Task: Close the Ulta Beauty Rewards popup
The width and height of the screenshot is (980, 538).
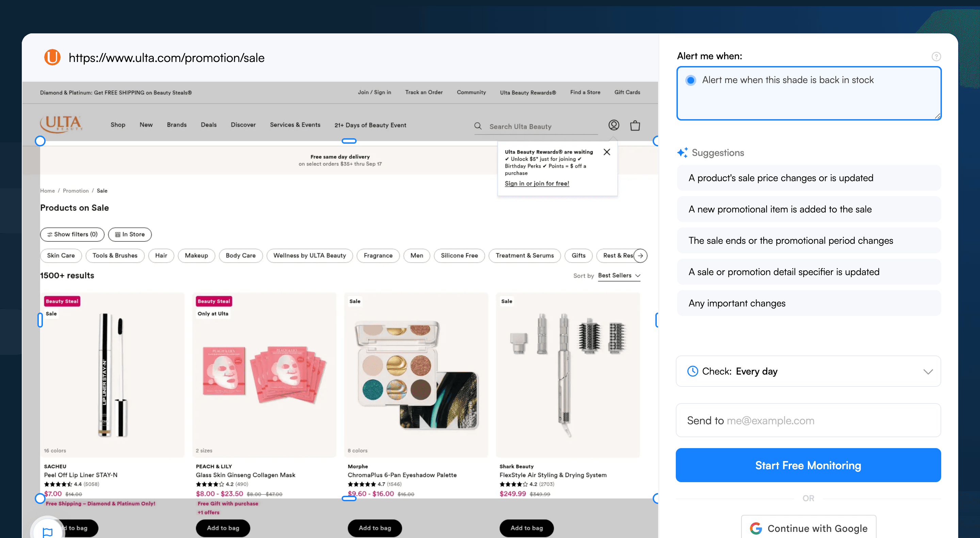Action: click(x=607, y=152)
